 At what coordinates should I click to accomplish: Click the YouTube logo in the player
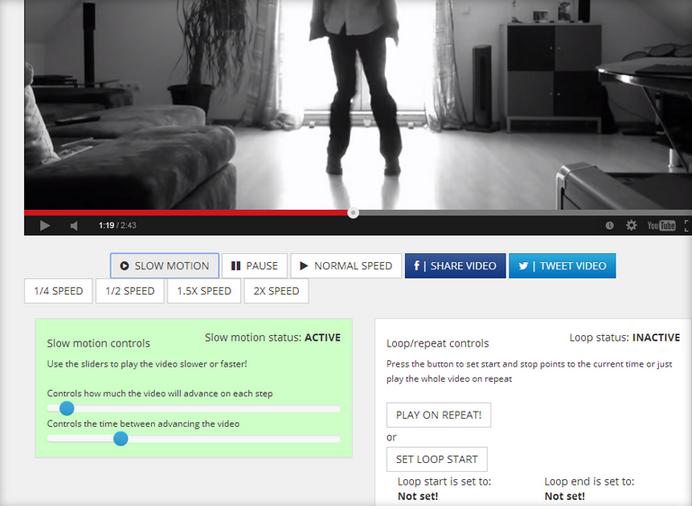point(661,226)
